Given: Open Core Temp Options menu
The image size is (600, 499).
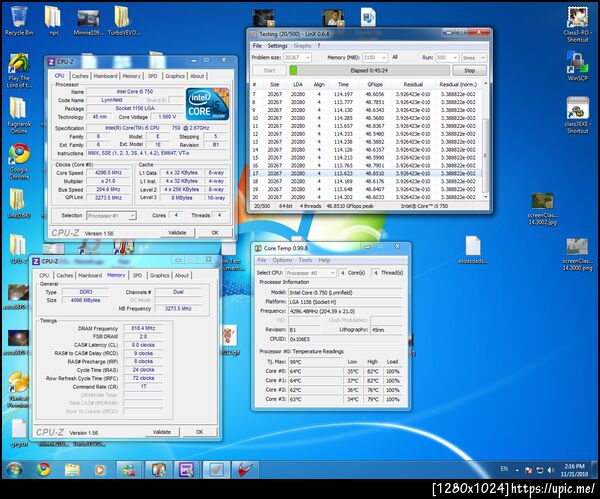Looking at the screenshot, I should tap(282, 260).
